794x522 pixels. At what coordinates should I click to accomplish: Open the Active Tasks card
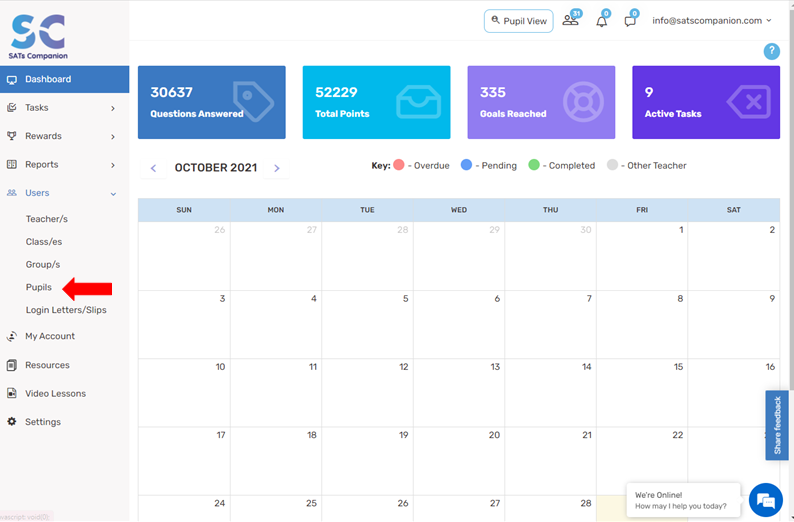[x=706, y=102]
